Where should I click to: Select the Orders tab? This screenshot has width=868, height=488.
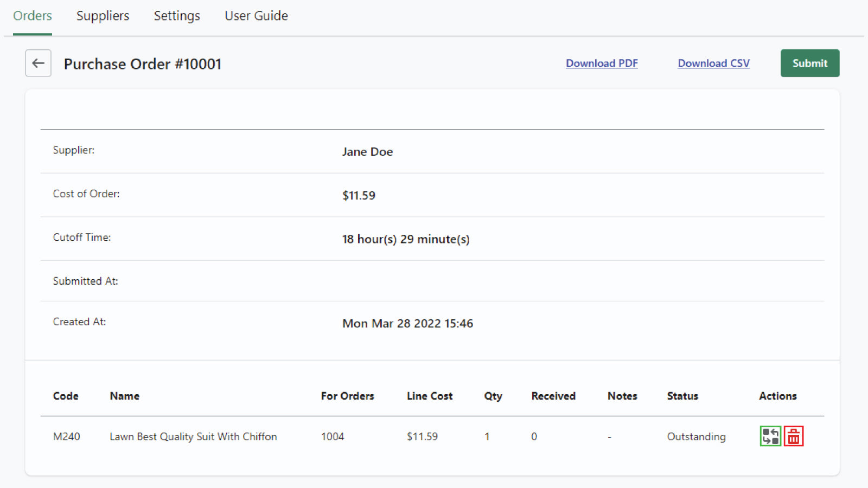pyautogui.click(x=32, y=16)
